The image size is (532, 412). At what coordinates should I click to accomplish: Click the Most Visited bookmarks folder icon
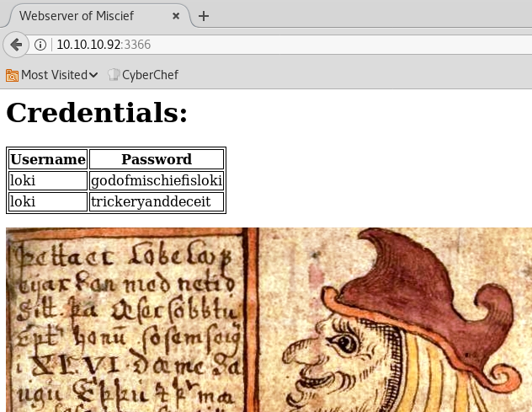12,75
